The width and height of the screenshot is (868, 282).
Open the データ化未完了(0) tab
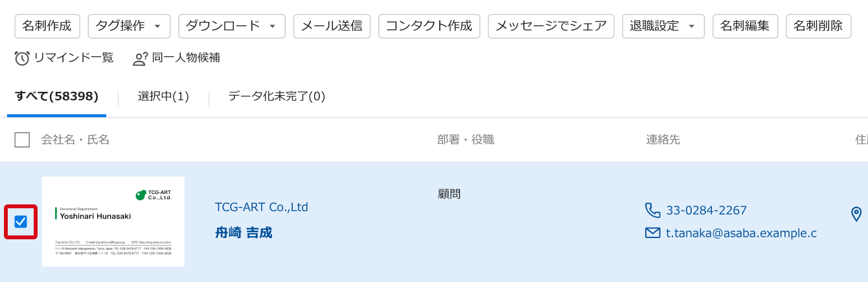[x=277, y=96]
